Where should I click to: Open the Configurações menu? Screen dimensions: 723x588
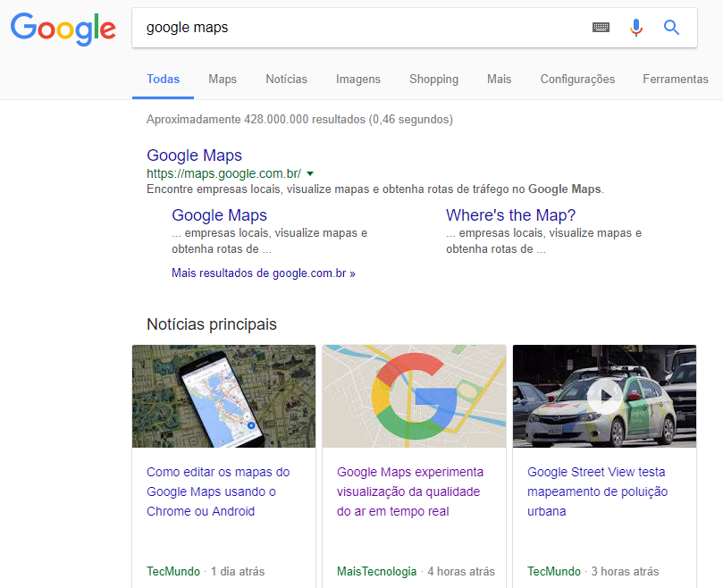point(577,79)
